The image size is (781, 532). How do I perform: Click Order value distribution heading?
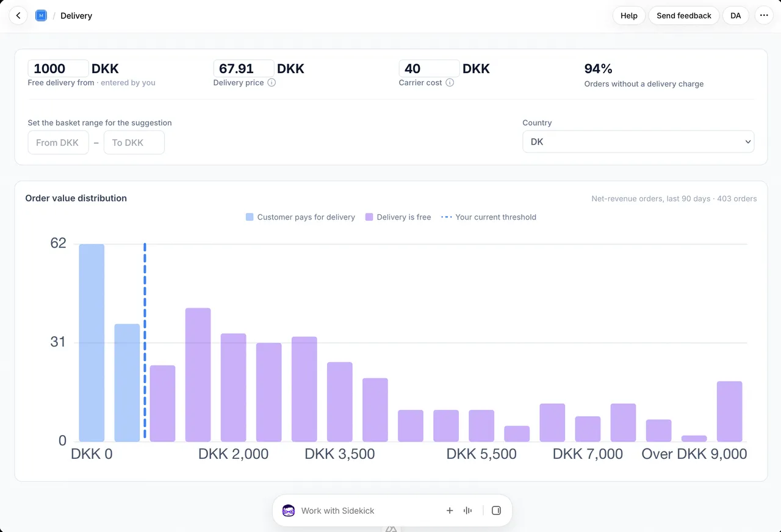(x=76, y=198)
